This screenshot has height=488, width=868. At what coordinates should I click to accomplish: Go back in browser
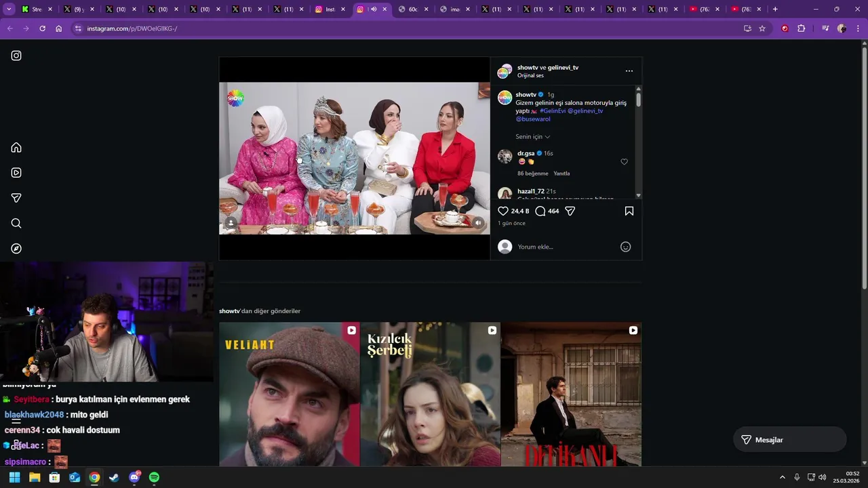pos(9,28)
